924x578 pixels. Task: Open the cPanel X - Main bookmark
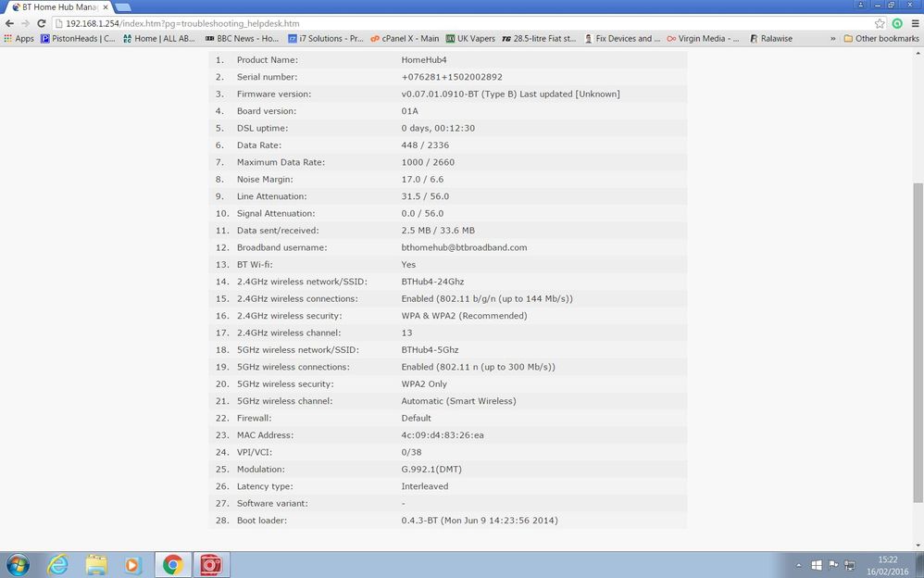405,38
